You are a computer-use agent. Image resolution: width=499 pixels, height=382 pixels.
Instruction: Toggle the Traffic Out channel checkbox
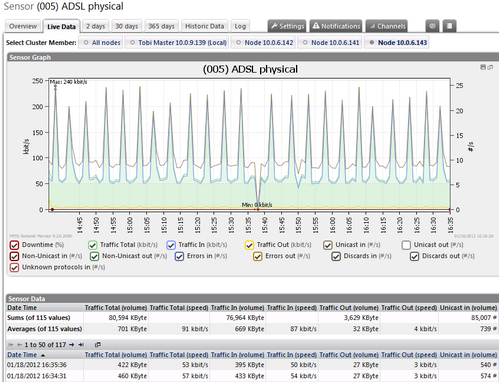point(249,245)
